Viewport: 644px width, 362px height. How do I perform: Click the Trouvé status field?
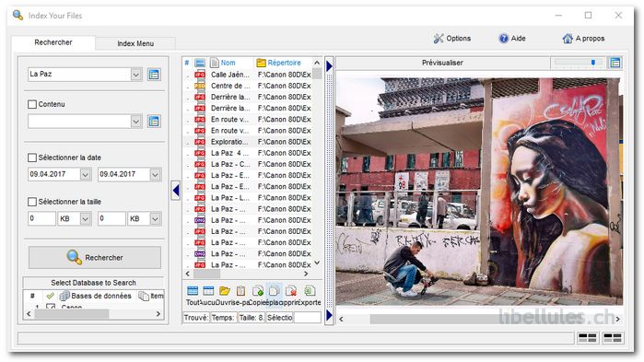pyautogui.click(x=196, y=318)
